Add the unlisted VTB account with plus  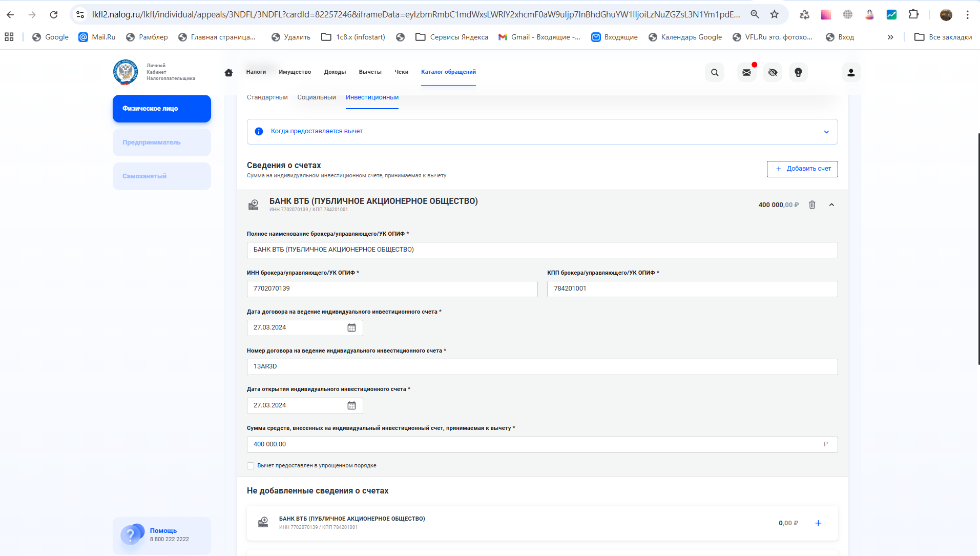[x=818, y=523]
